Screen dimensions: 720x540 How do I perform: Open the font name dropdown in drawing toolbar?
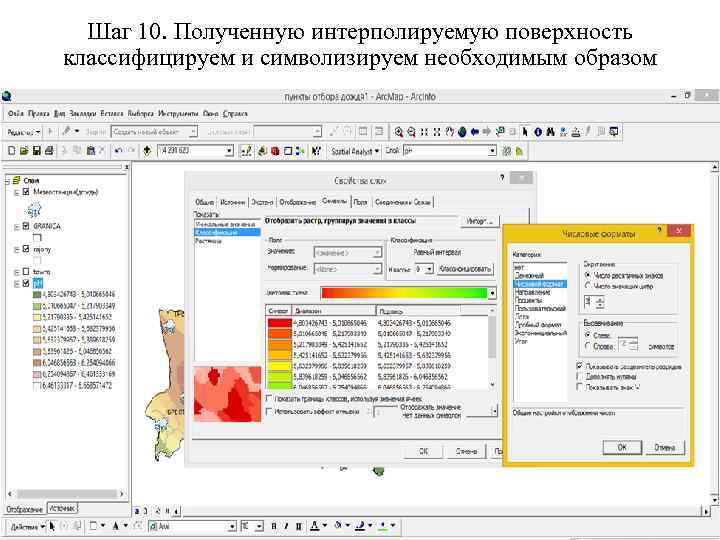pyautogui.click(x=232, y=526)
